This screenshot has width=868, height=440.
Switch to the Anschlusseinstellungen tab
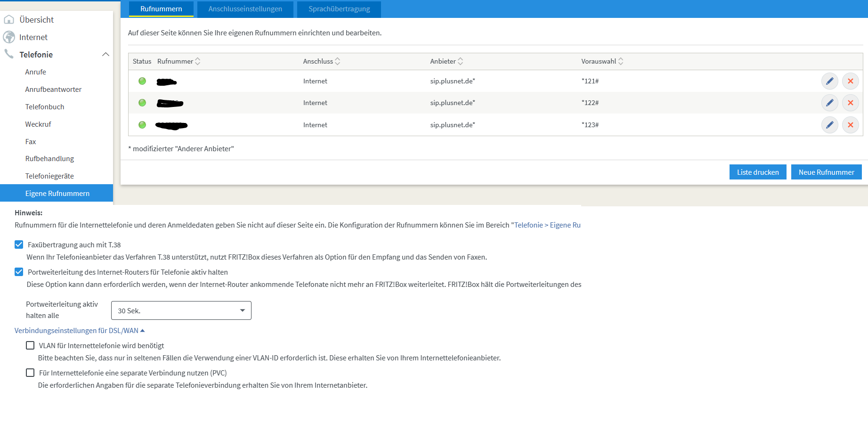click(x=245, y=9)
